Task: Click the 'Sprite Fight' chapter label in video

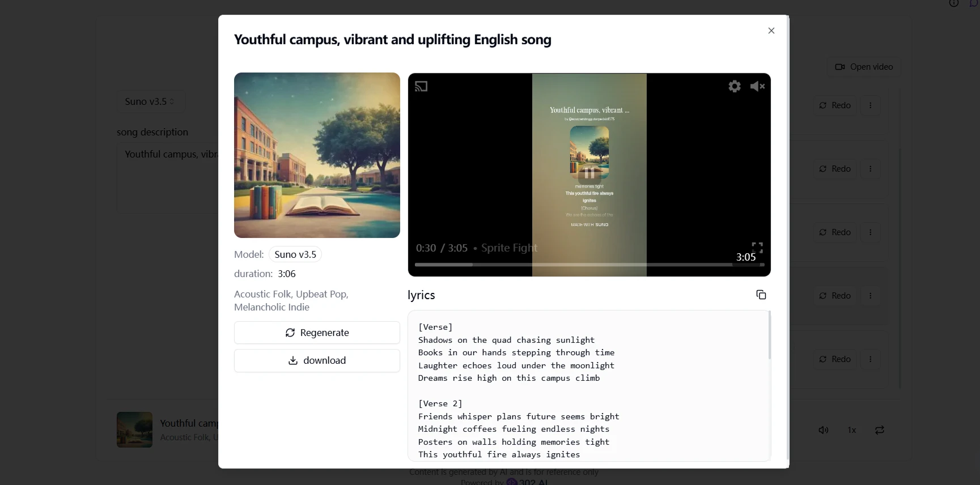Action: [x=509, y=248]
